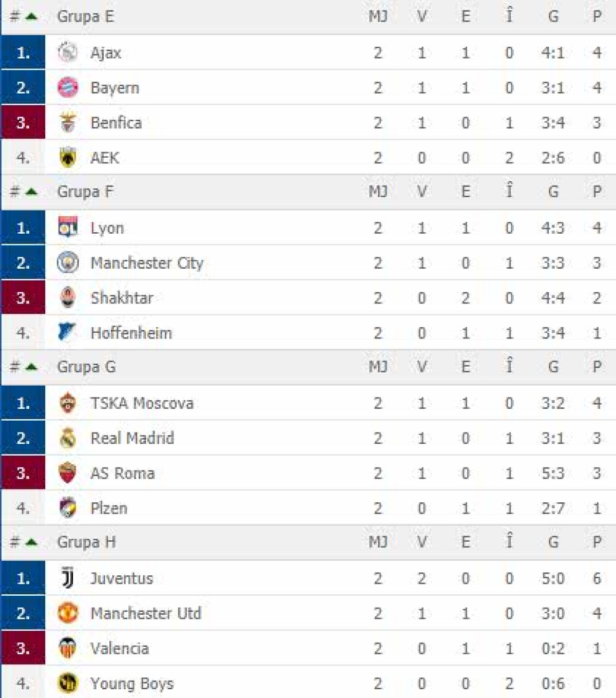Click the Manchester Utd crest
Screen dimensions: 616x698
coord(68,613)
